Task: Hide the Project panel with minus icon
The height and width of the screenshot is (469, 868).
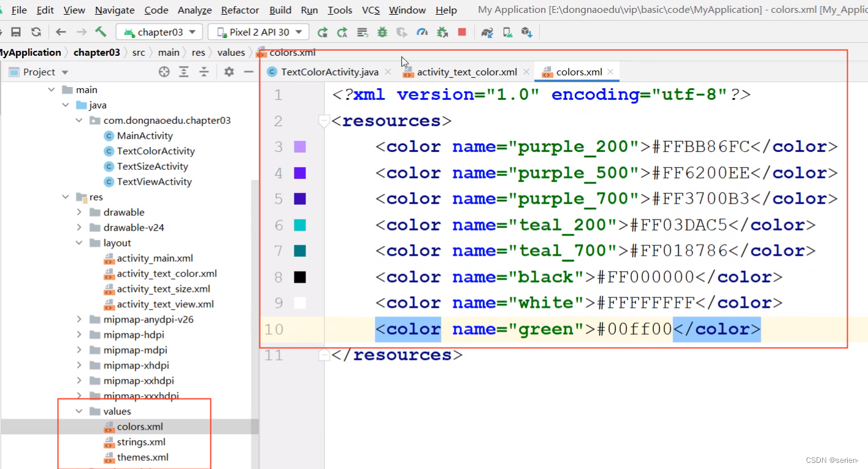Action: tap(248, 72)
